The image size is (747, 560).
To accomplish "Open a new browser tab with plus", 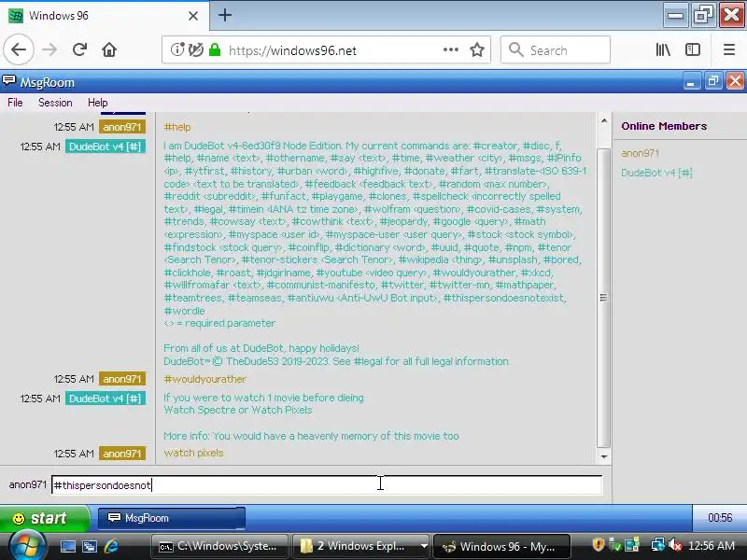I will point(225,15).
